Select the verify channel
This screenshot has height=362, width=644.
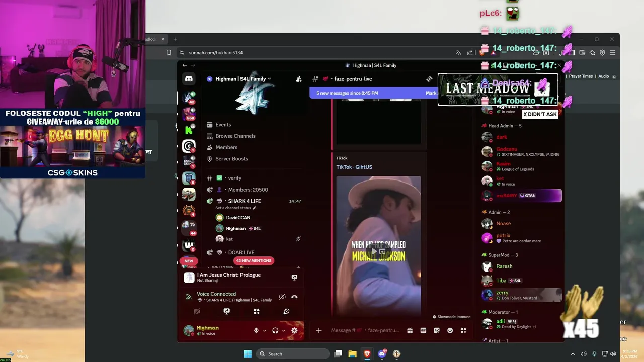click(x=254, y=178)
